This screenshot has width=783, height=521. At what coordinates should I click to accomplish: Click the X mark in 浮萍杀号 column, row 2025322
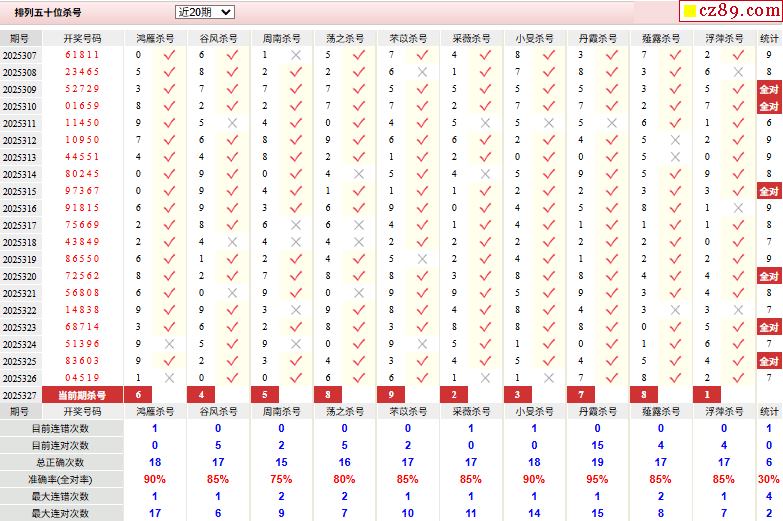click(x=738, y=310)
